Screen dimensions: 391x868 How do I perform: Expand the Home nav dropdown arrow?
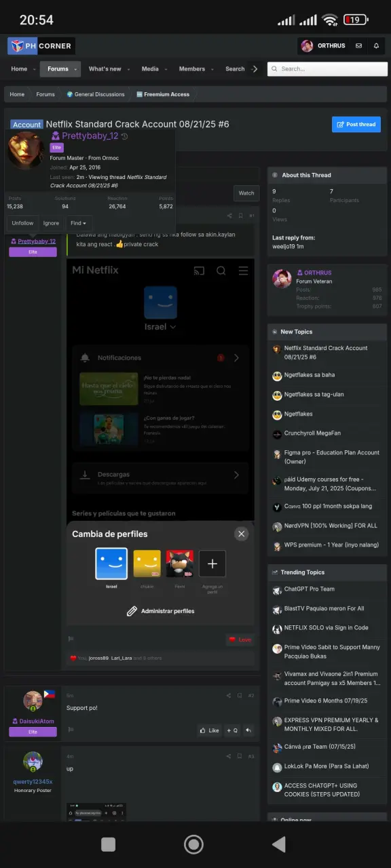click(x=35, y=69)
